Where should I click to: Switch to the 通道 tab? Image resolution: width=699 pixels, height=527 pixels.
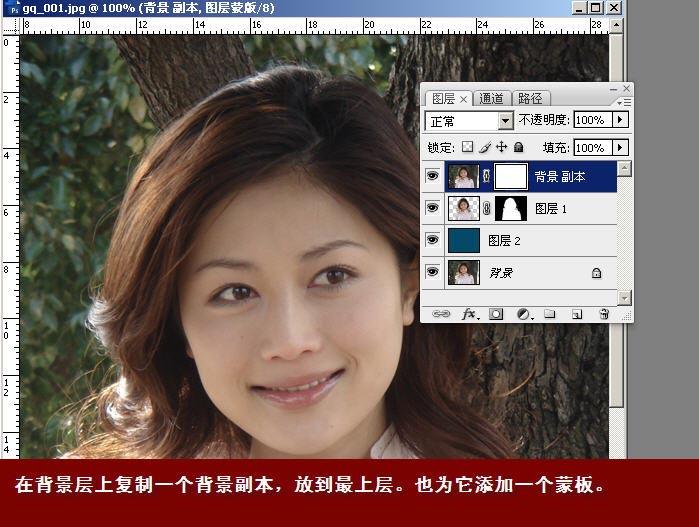click(x=492, y=98)
